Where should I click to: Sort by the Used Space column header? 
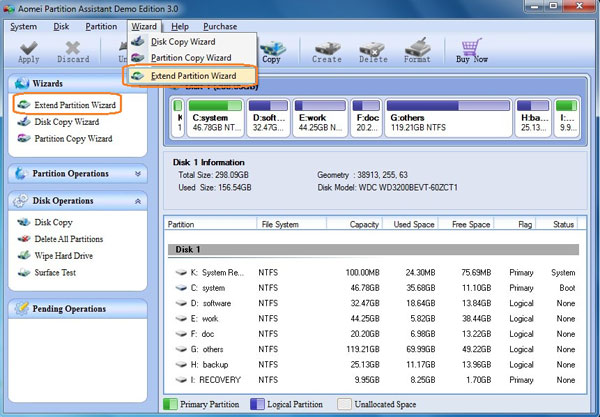coord(410,224)
